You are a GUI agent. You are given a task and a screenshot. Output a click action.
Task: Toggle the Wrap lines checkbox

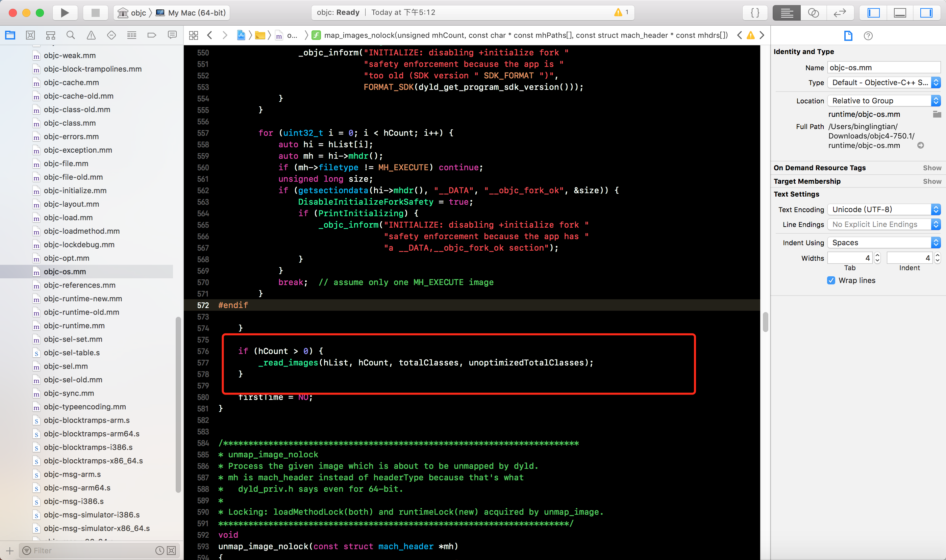(831, 280)
